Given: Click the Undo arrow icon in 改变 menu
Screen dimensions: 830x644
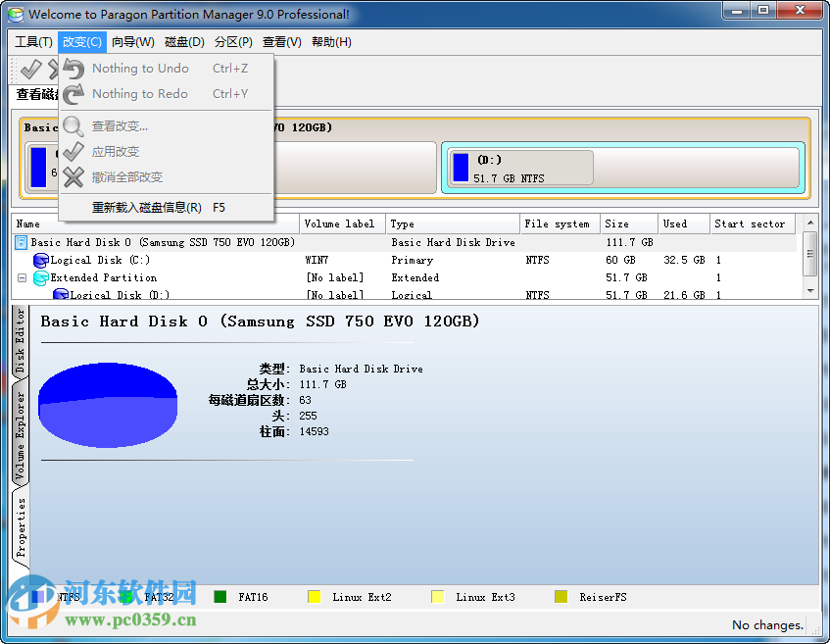Looking at the screenshot, I should (73, 68).
